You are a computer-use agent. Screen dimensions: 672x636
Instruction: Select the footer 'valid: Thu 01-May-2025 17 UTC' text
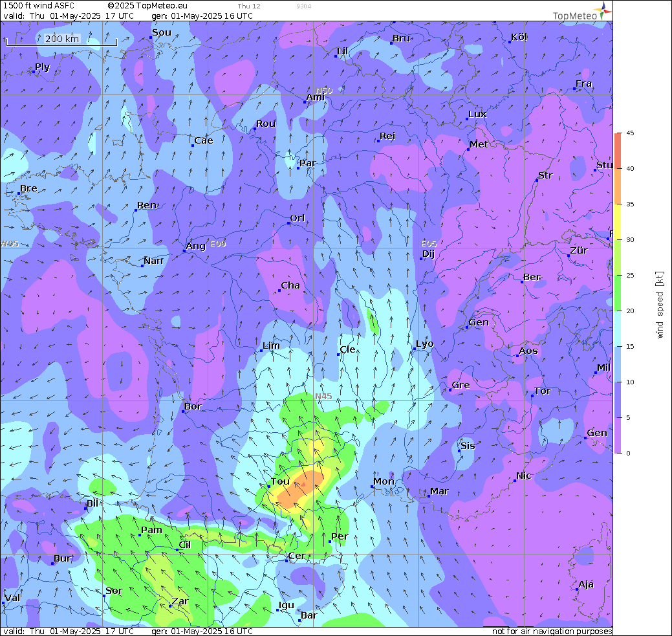(69, 631)
